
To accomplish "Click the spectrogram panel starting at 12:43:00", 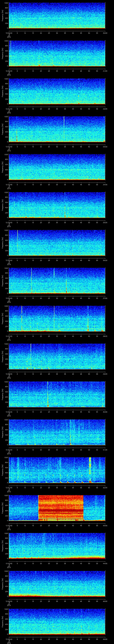I will pos(57,546).
